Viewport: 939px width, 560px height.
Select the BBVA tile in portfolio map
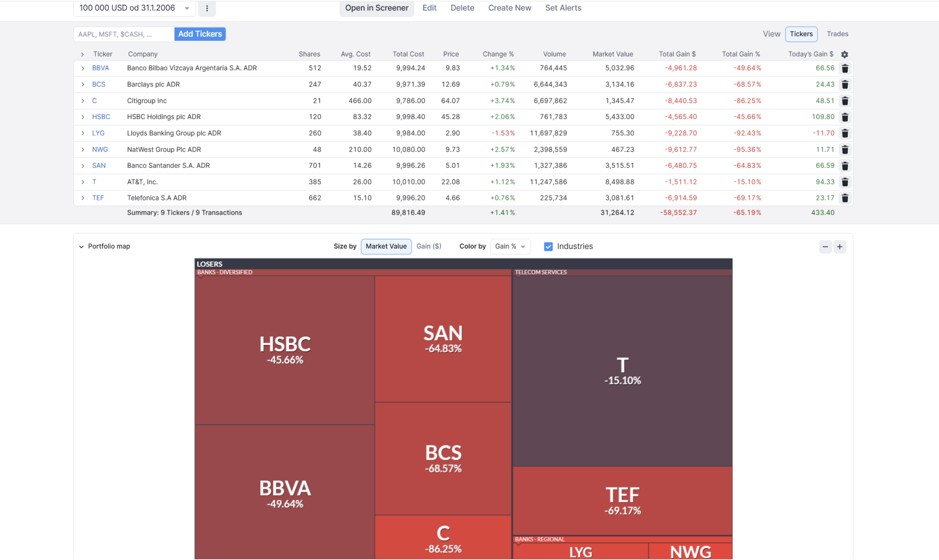pos(285,492)
